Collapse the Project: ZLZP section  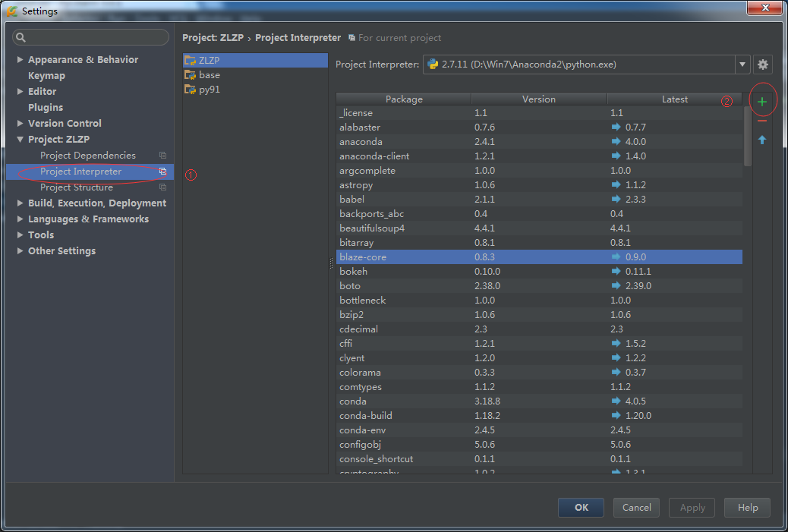pos(20,139)
